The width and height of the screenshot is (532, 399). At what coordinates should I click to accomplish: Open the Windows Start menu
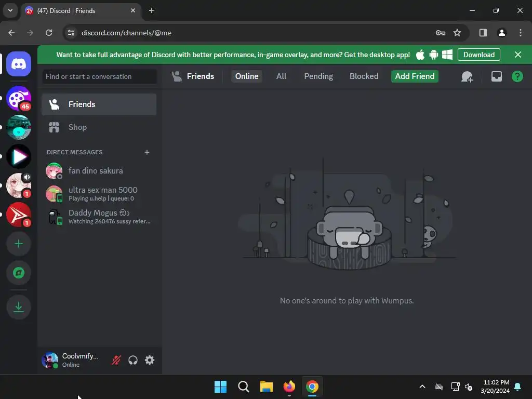(x=220, y=387)
